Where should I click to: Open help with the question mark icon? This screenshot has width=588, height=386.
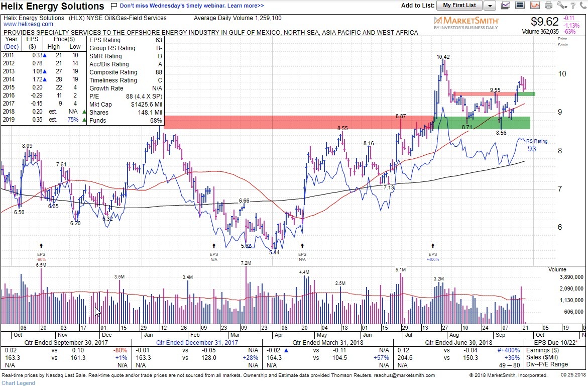(x=572, y=5)
